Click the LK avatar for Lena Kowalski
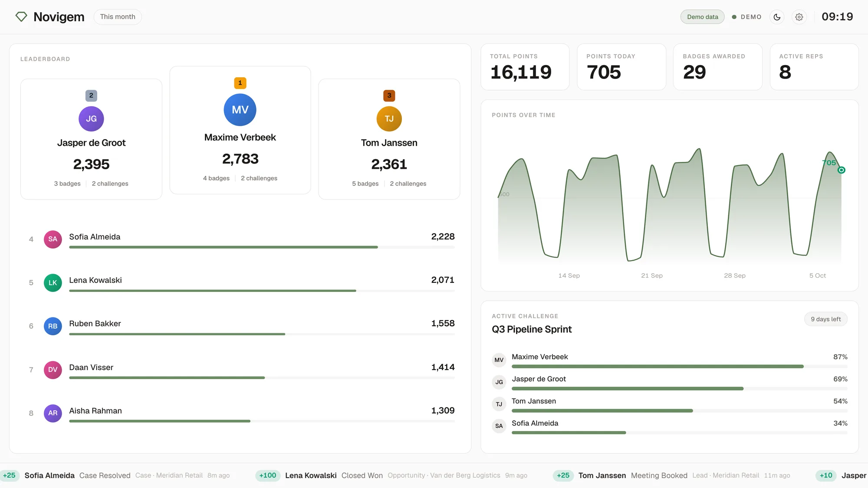 53,283
